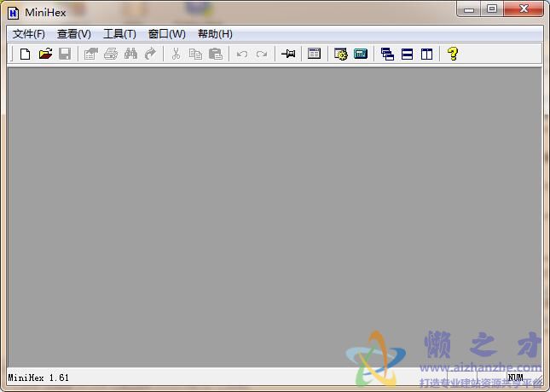Click the NUM indicator in status bar
This screenshot has height=392, width=550.
pos(515,378)
